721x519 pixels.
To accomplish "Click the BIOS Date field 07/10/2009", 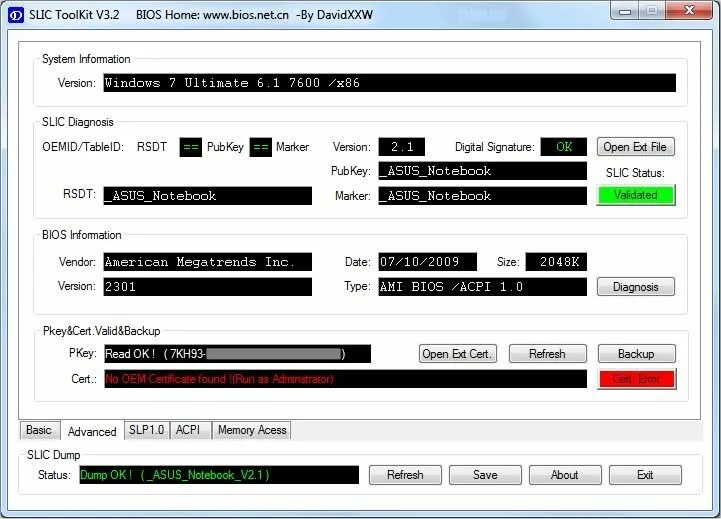I will click(428, 262).
